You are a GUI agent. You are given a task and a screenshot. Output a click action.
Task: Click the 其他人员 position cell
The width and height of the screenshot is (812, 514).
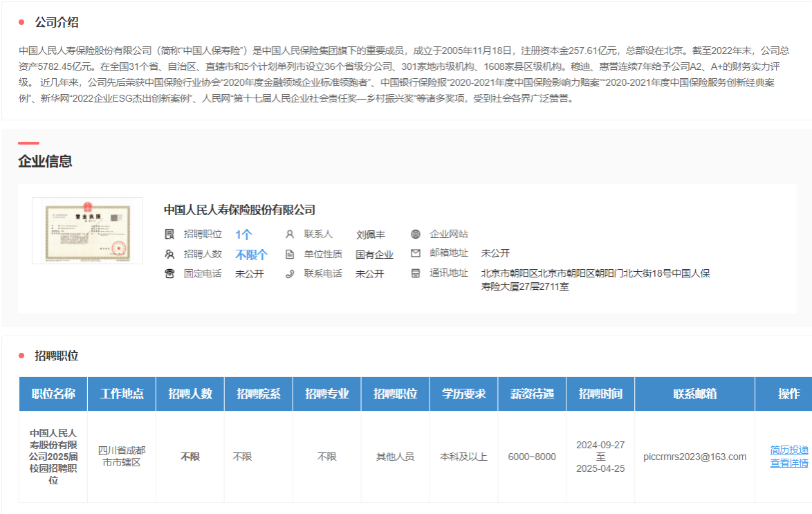[x=395, y=457]
